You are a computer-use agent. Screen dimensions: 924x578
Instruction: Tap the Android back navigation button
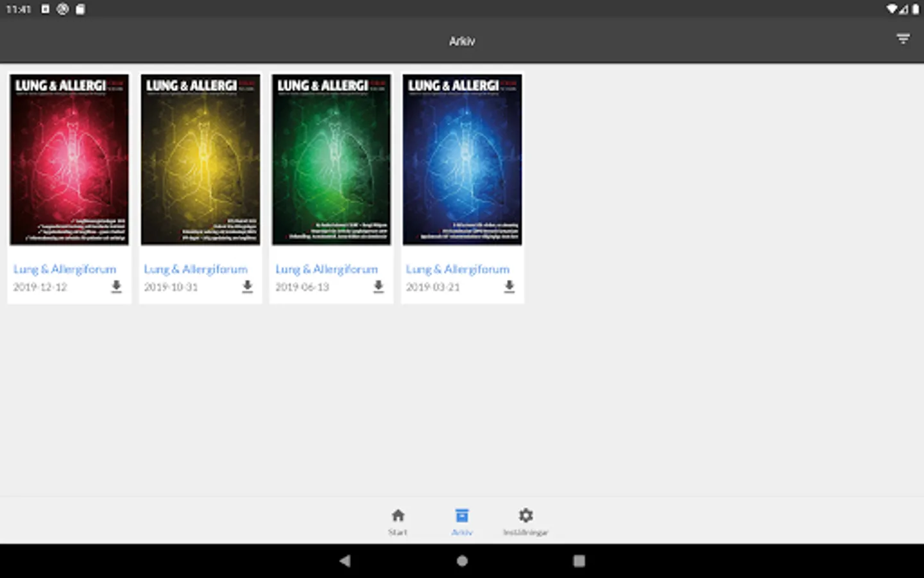(x=345, y=561)
